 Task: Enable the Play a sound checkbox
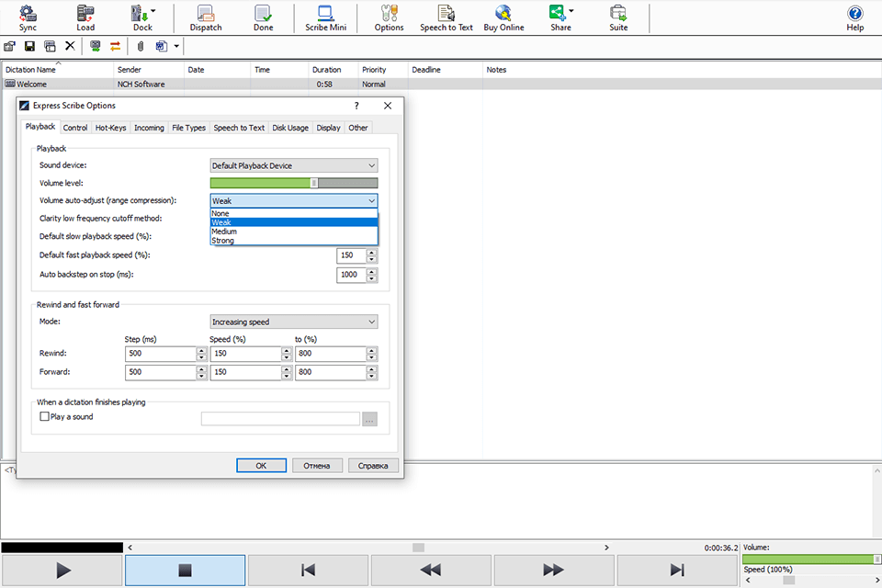[x=44, y=416]
